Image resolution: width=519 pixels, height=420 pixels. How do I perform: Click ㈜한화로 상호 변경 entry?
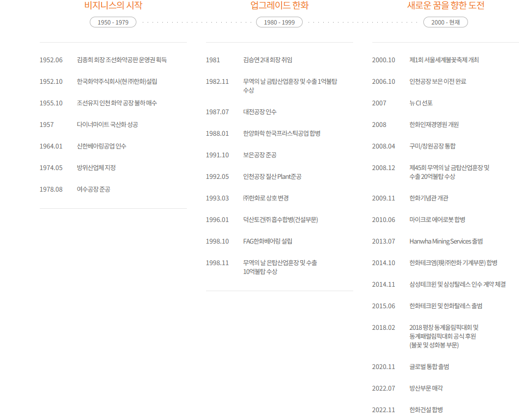(x=266, y=198)
